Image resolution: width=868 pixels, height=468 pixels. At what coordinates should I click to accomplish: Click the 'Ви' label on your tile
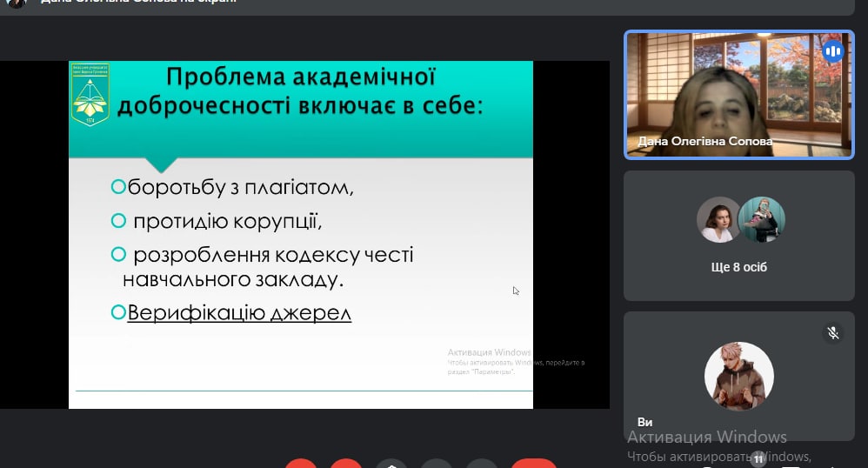click(x=644, y=422)
